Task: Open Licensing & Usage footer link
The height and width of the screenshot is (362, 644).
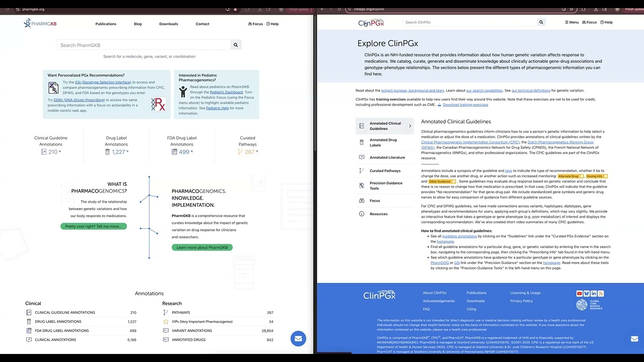Action: [525, 293]
